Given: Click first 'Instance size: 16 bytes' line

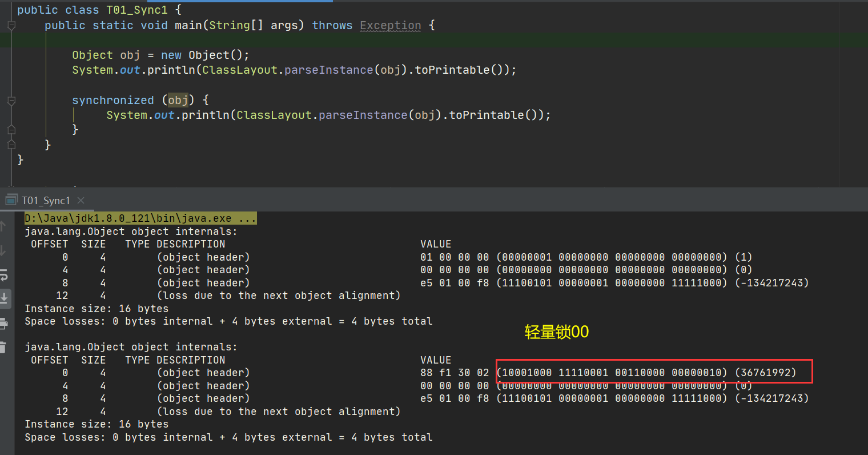Looking at the screenshot, I should coord(97,309).
